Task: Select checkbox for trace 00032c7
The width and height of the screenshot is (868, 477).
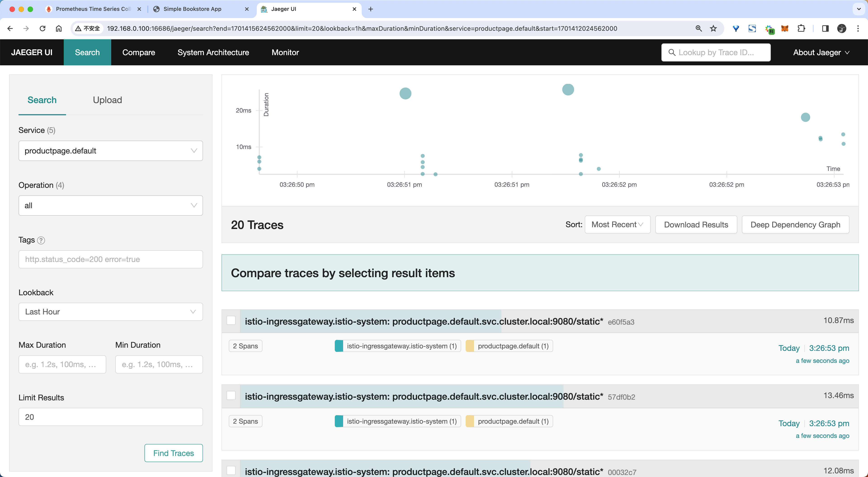Action: (231, 470)
